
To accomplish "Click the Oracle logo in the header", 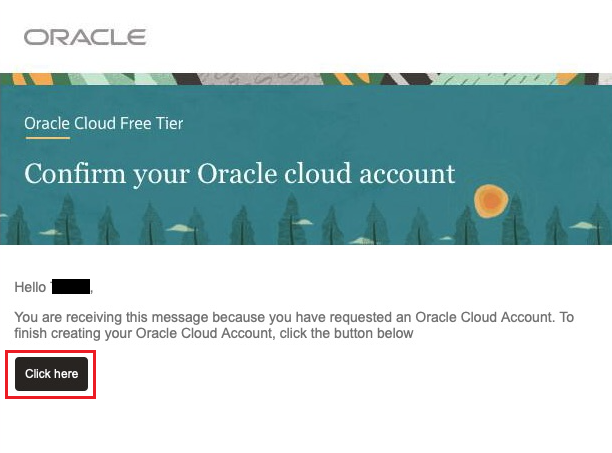I will (85, 38).
